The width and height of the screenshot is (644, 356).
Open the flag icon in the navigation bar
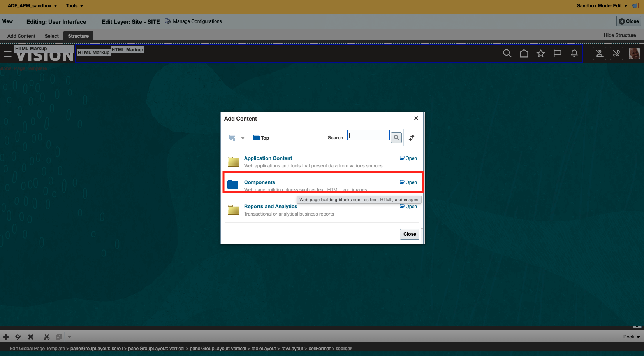(x=558, y=53)
